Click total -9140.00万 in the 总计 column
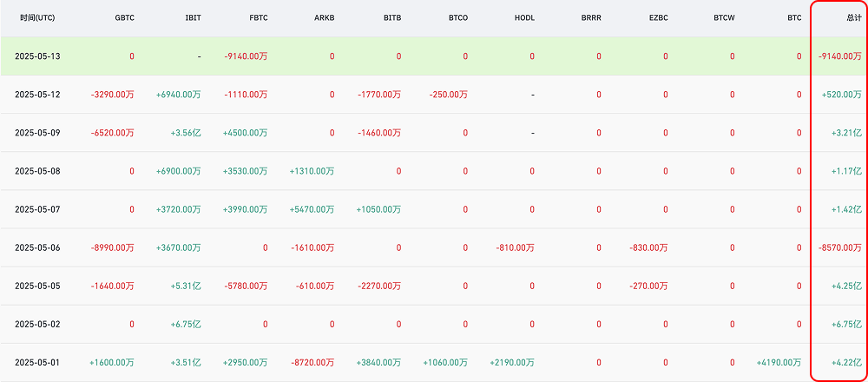The width and height of the screenshot is (868, 382). (839, 56)
